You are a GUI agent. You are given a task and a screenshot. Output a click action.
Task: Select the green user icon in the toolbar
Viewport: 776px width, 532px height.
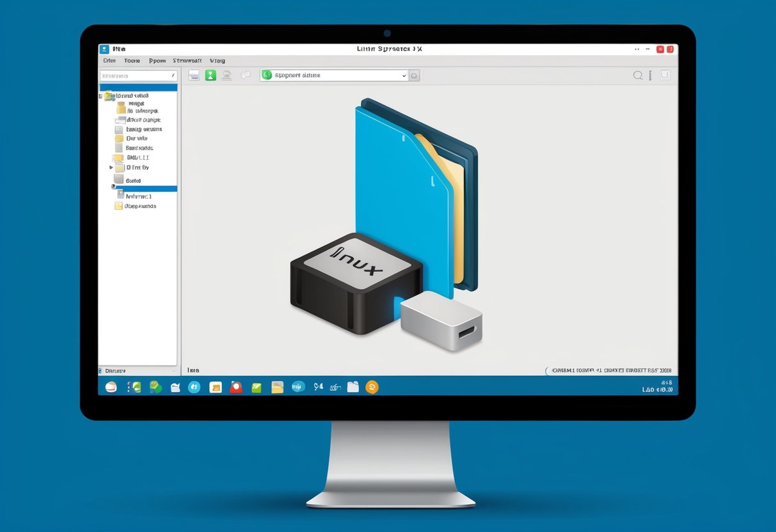tap(210, 75)
